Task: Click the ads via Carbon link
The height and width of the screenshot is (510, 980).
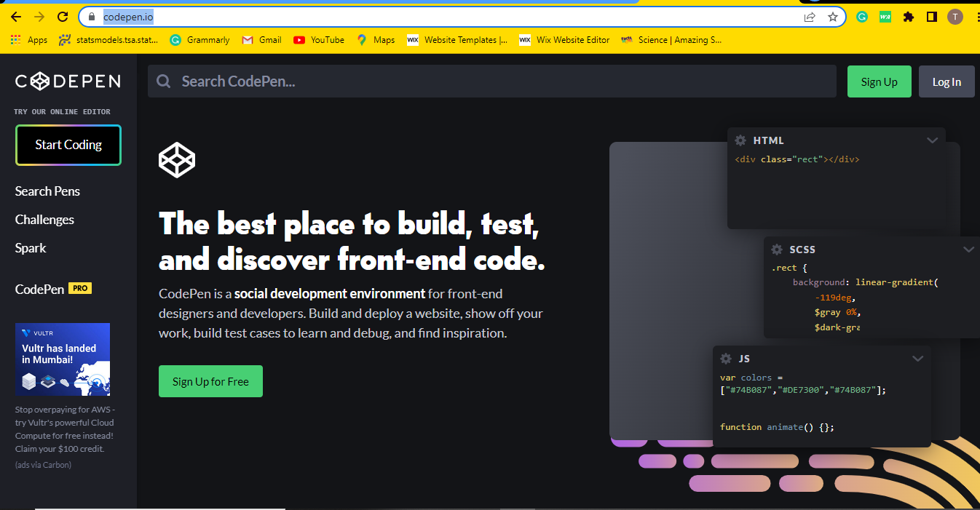Action: coord(43,464)
